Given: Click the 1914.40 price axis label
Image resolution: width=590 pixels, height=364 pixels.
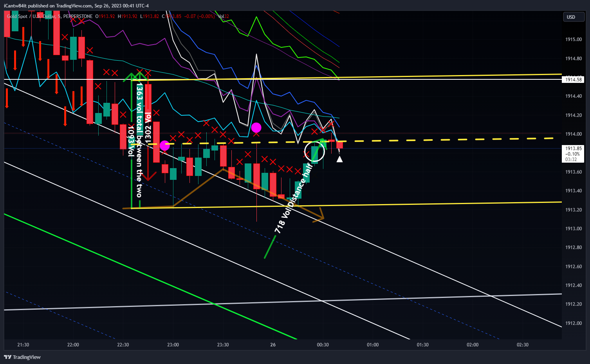Looking at the screenshot, I should pyautogui.click(x=573, y=96).
